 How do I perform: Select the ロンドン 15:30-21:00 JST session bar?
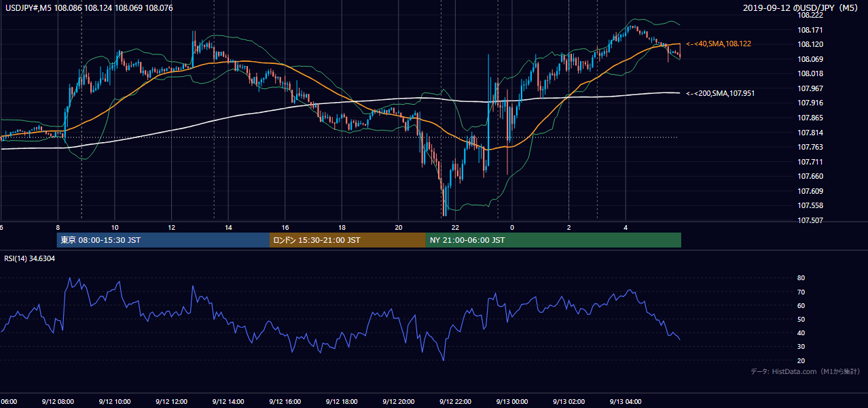[x=348, y=240]
